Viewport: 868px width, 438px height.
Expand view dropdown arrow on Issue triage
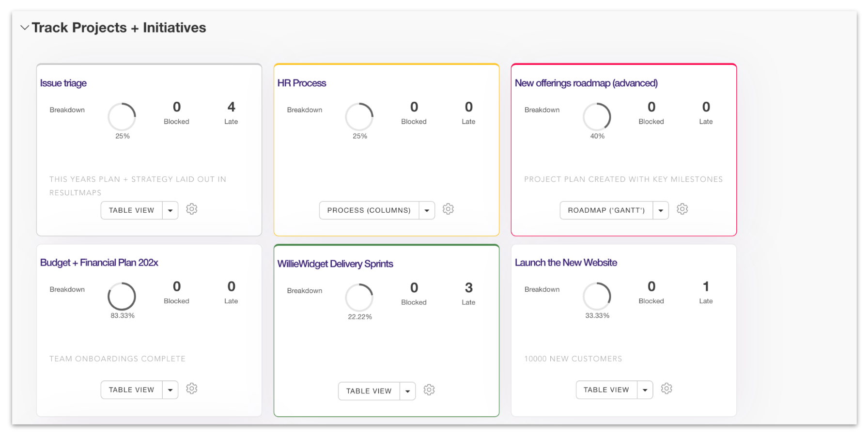tap(170, 210)
